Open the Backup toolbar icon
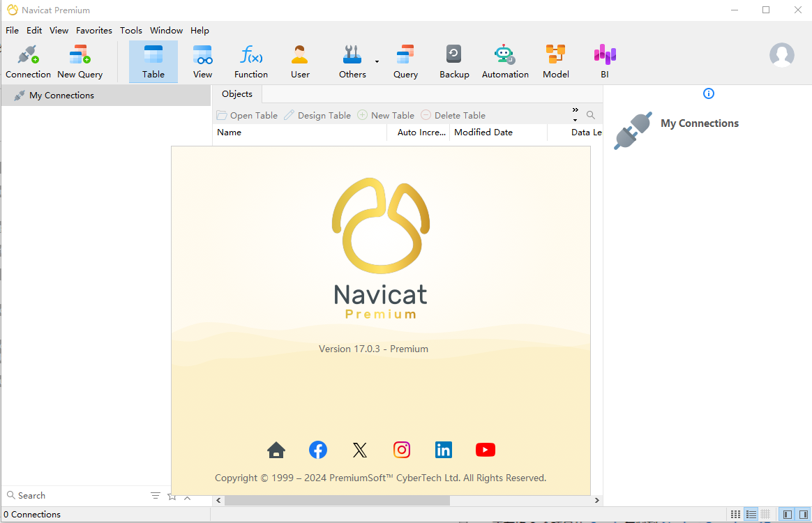Image resolution: width=812 pixels, height=523 pixels. pyautogui.click(x=454, y=61)
